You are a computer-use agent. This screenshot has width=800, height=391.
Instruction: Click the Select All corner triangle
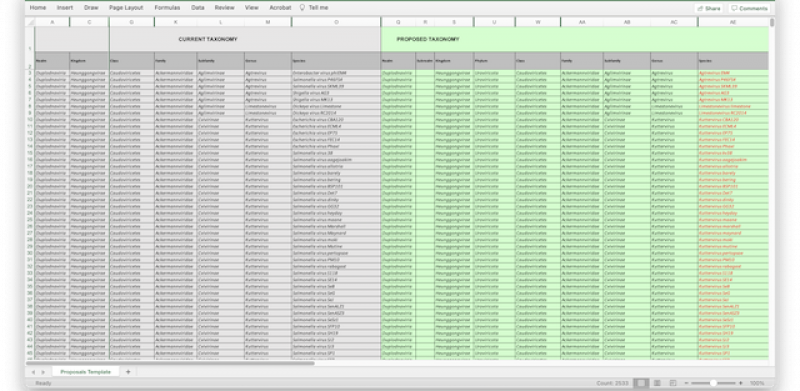tap(31, 22)
